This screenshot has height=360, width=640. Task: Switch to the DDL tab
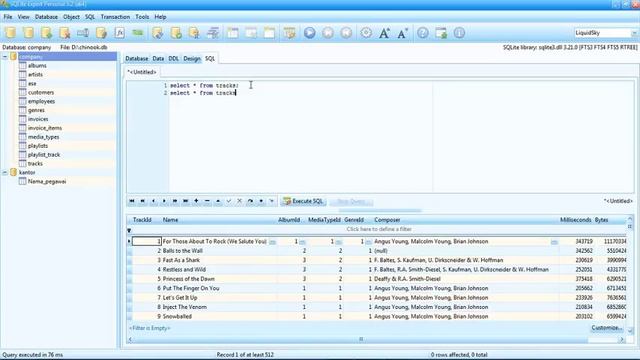click(173, 59)
